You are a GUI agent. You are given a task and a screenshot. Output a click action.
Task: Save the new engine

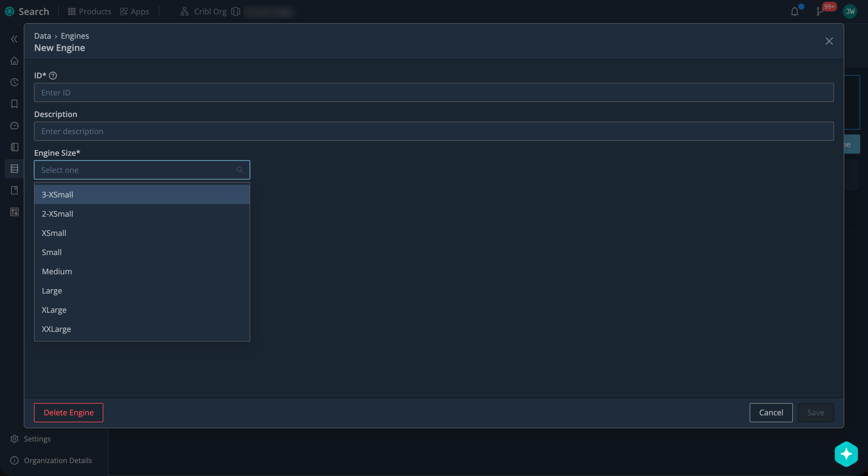[x=816, y=412]
